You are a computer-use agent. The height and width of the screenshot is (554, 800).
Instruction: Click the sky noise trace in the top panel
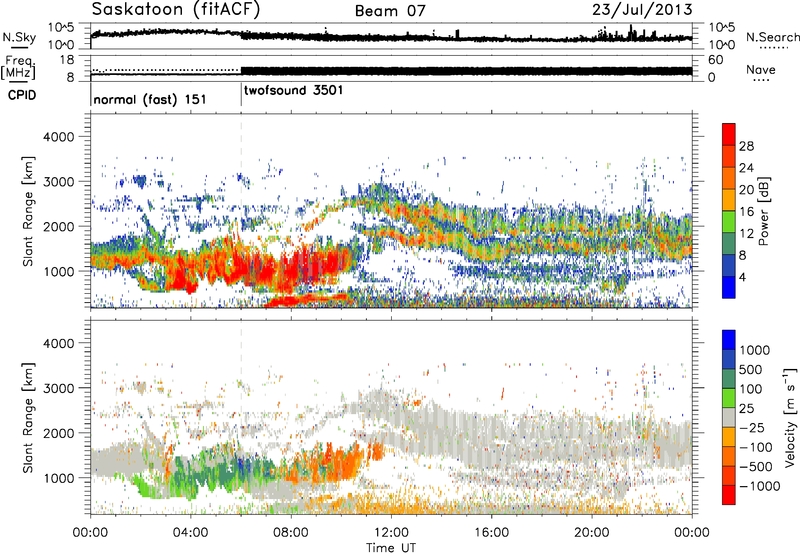(391, 36)
